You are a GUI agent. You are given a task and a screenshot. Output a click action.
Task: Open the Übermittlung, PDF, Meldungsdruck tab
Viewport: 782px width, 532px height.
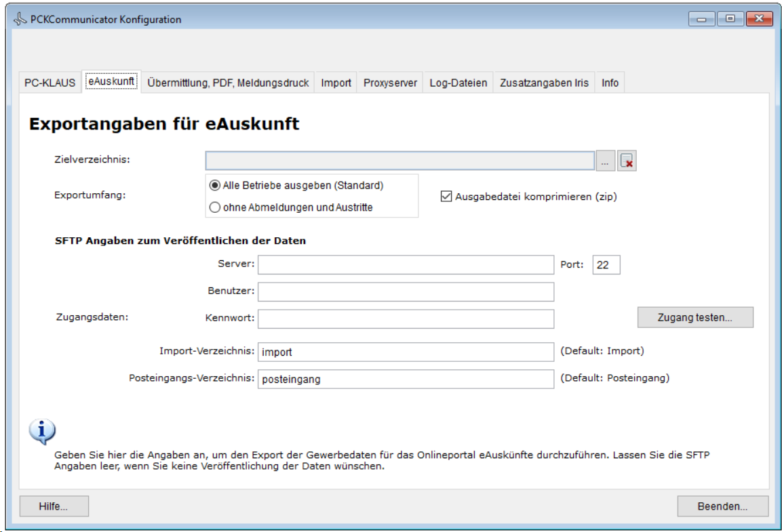pos(228,83)
